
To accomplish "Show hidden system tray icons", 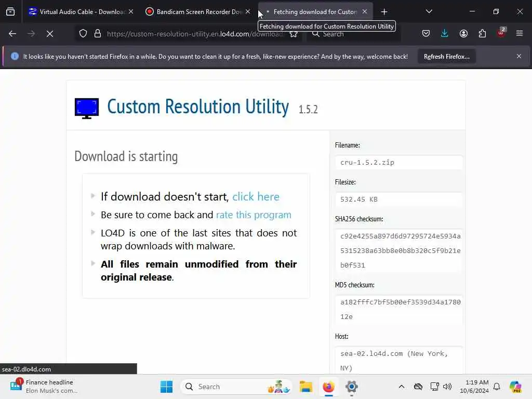I will pos(402,387).
